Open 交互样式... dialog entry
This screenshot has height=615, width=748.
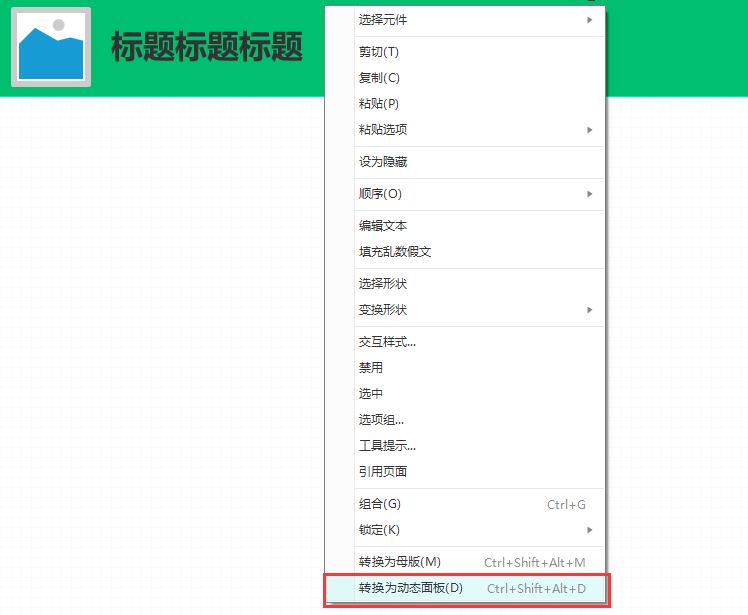click(387, 342)
